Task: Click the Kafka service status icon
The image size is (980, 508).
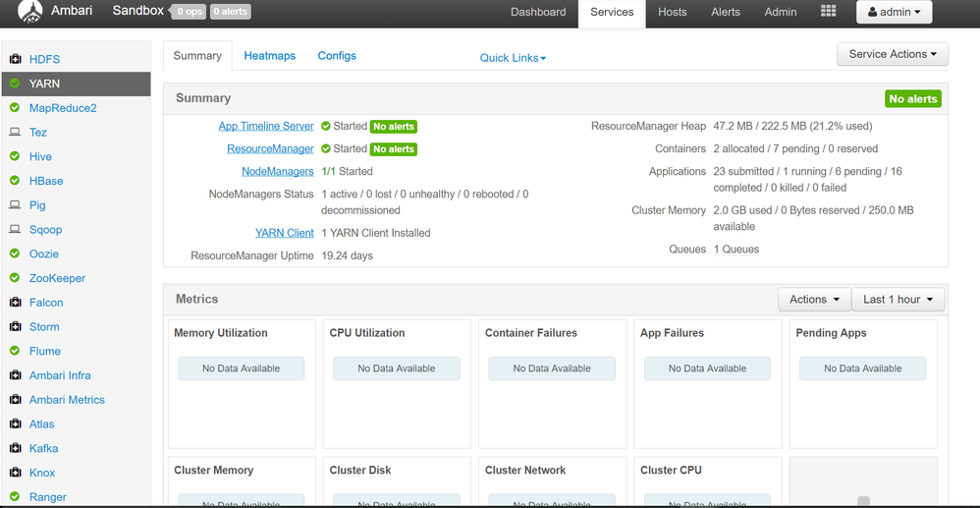Action: pos(15,449)
